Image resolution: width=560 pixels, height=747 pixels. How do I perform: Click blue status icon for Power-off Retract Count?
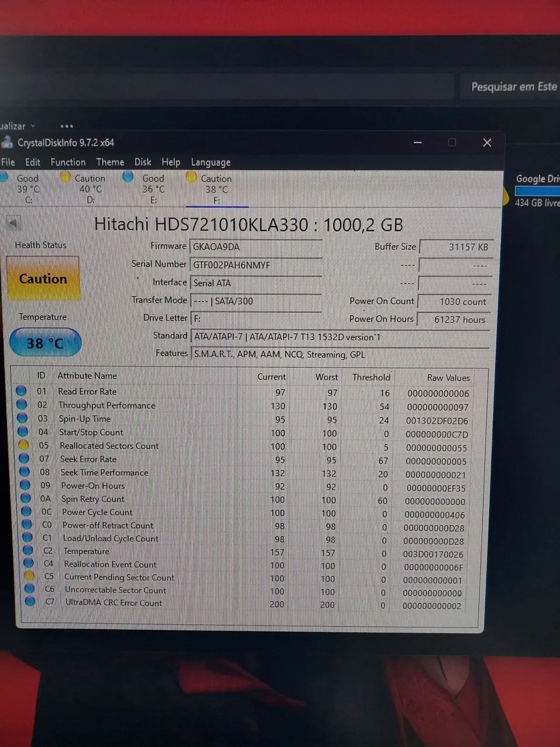tap(27, 524)
